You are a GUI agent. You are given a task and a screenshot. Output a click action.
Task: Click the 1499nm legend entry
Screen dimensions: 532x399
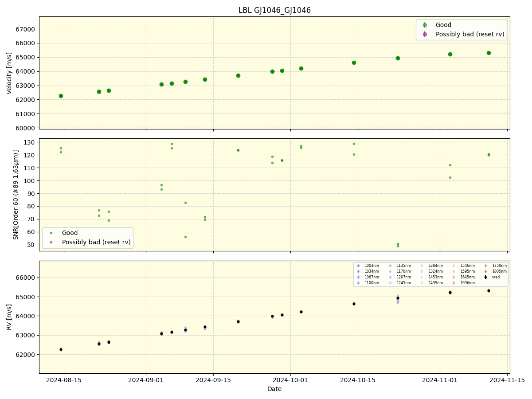coord(432,283)
